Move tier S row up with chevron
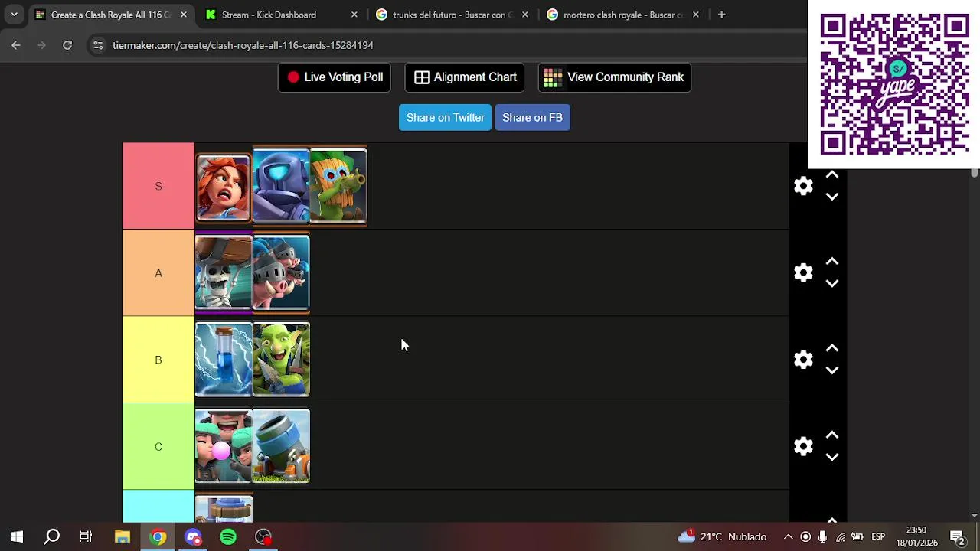This screenshot has height=551, width=980. pos(832,175)
